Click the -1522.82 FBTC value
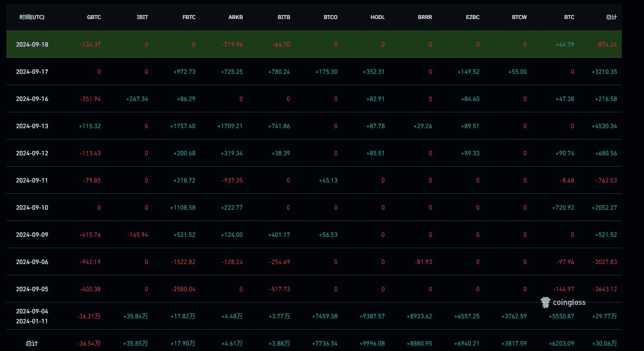 point(183,262)
